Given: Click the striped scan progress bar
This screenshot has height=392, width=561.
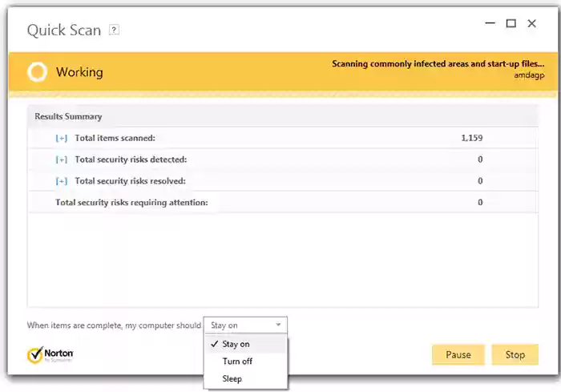Looking at the screenshot, I should (x=284, y=95).
